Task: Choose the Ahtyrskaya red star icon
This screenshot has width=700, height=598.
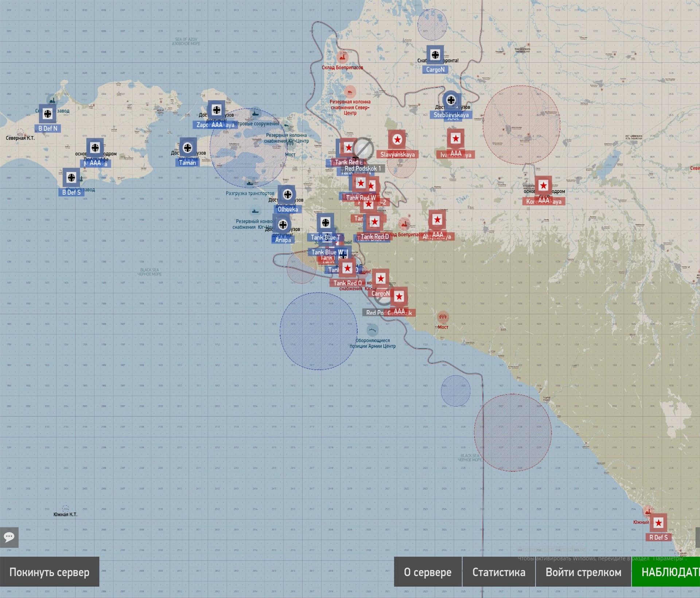Action: (437, 220)
